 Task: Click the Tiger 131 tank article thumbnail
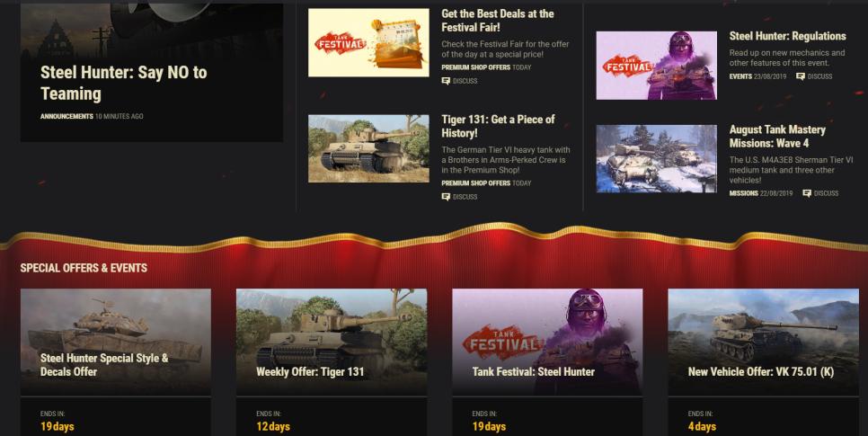pos(368,148)
